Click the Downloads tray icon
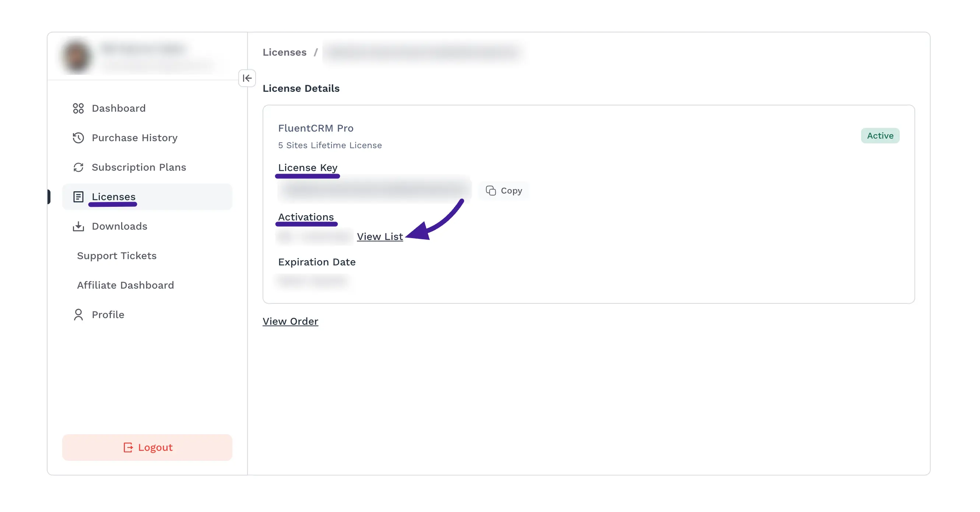 [x=78, y=226]
